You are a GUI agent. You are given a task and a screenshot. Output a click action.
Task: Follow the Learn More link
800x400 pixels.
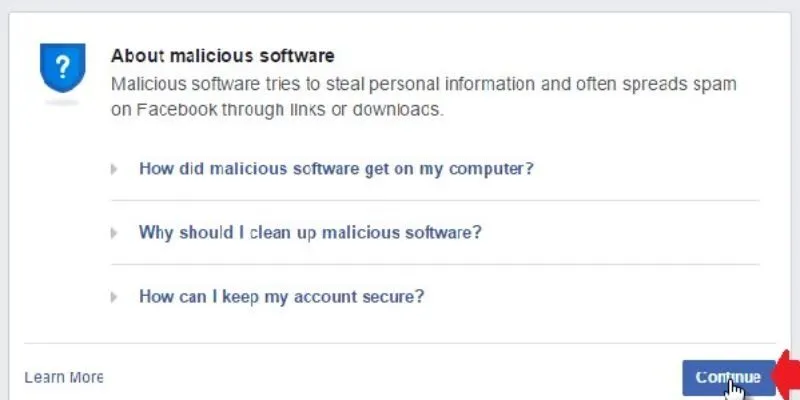[x=63, y=377]
